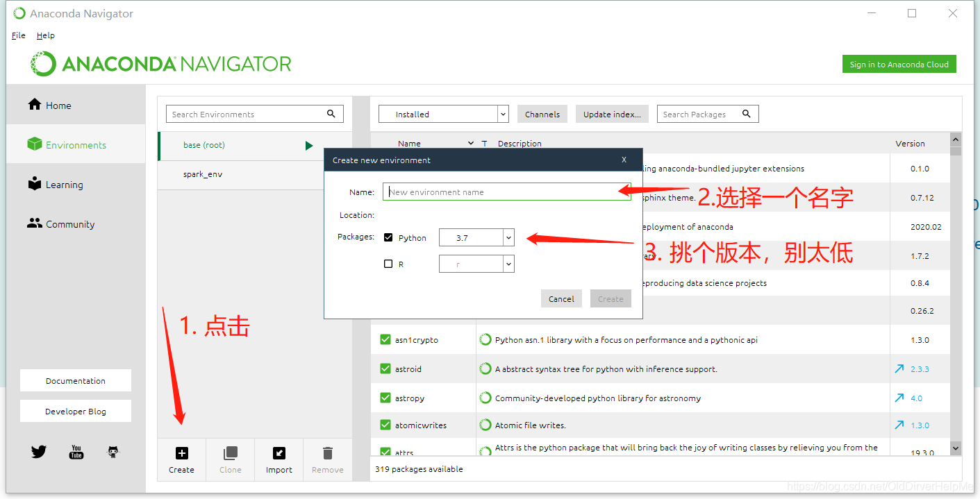
Task: Click the Anaconda Navigator logo
Action: point(161,64)
